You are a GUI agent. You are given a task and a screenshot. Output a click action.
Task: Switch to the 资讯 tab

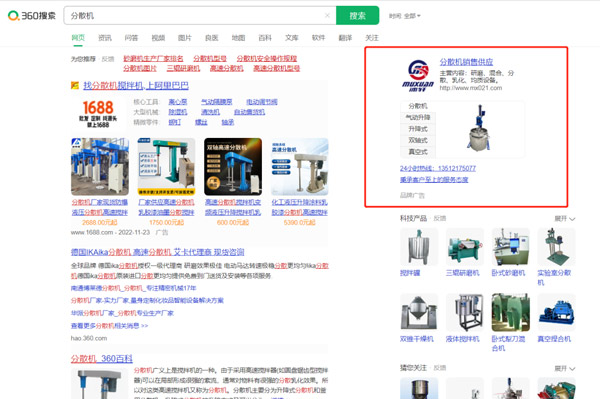click(105, 37)
